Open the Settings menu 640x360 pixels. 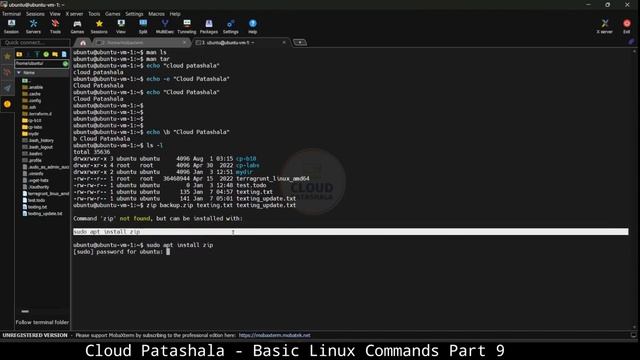pos(134,14)
